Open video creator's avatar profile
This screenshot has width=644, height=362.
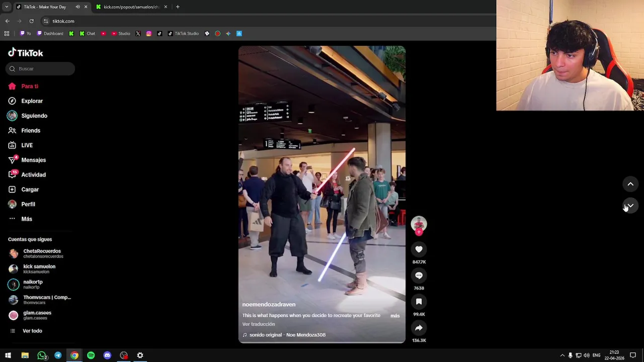tap(419, 223)
